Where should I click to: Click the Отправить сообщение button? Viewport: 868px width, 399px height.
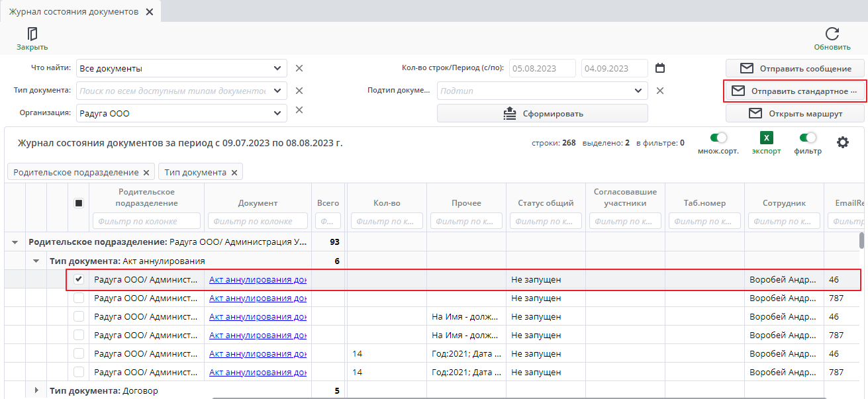[795, 68]
